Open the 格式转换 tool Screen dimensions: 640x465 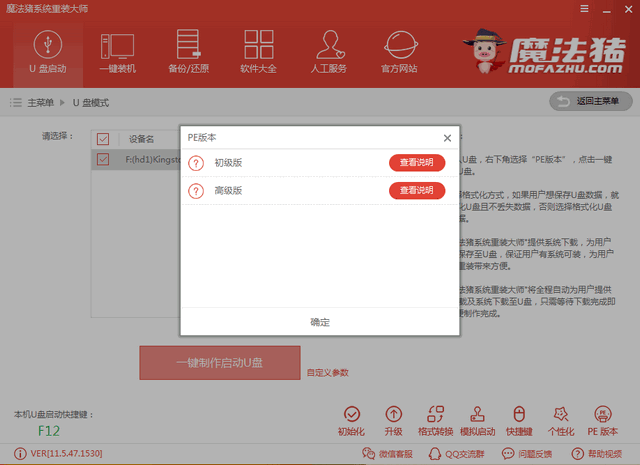[436, 421]
